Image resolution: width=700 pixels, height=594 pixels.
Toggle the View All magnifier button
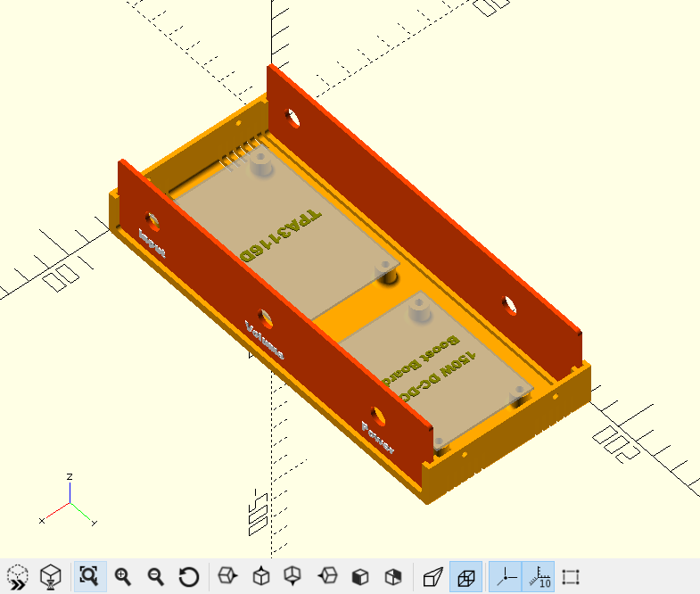[x=90, y=576]
